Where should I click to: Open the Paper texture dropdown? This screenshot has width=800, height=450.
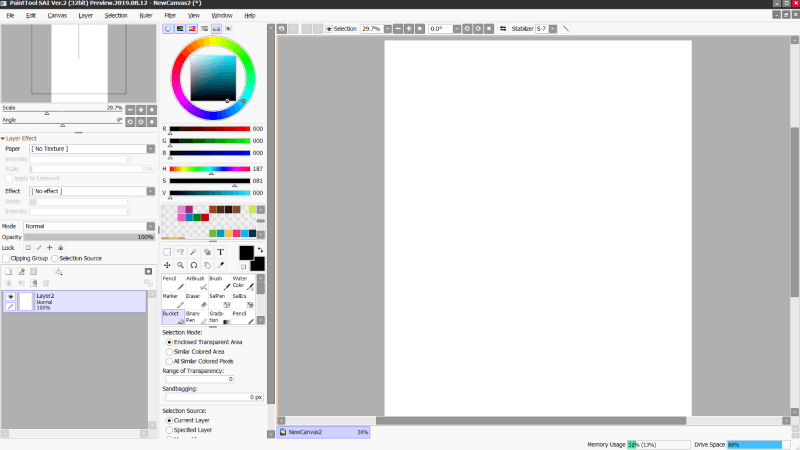[150, 148]
